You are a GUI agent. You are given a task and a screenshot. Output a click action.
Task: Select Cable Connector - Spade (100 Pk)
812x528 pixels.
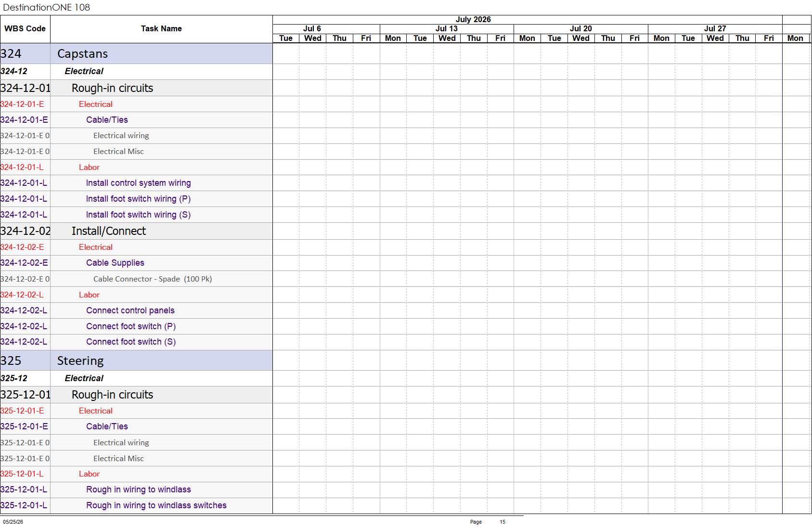pos(153,279)
